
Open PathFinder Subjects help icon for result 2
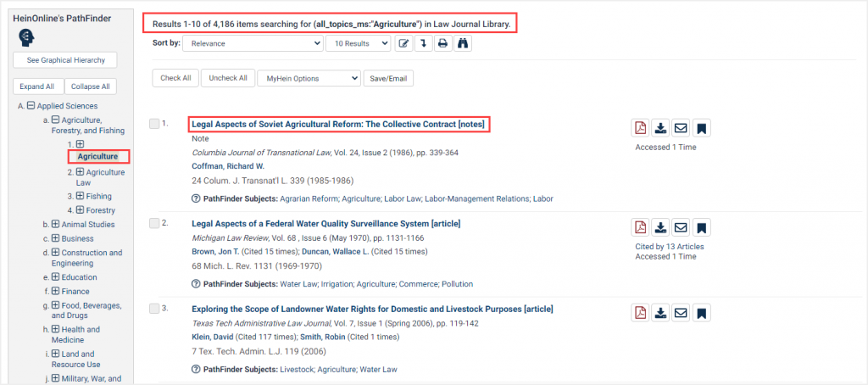pyautogui.click(x=196, y=283)
